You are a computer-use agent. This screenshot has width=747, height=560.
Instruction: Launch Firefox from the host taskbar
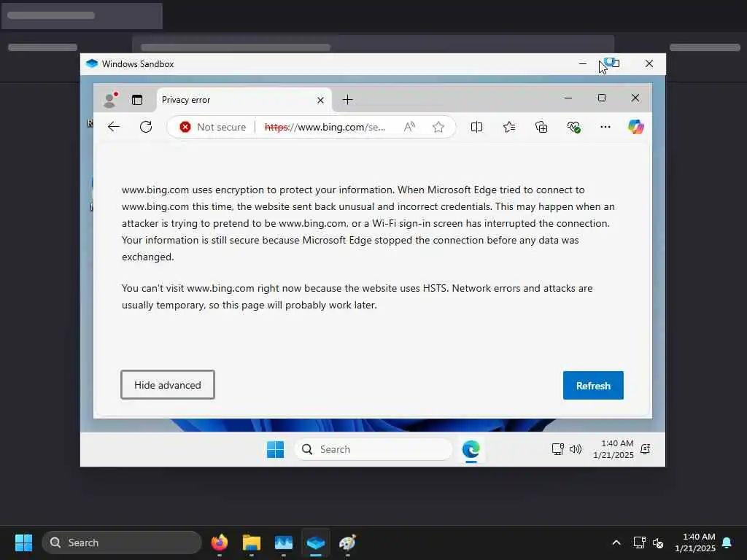[x=219, y=542]
